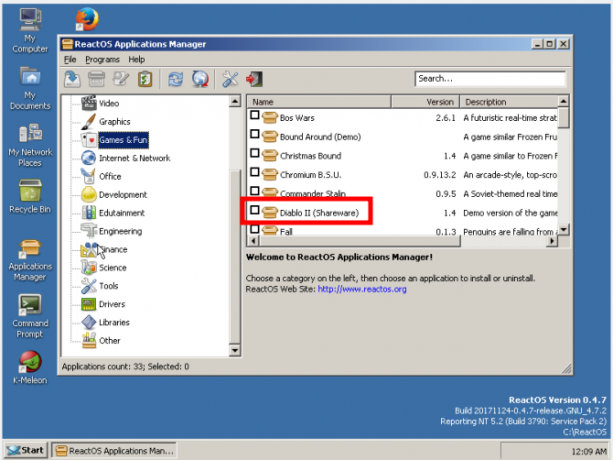Check the Diablo II (Shareware) checkbox
This screenshot has height=460, width=613.
tap(255, 210)
